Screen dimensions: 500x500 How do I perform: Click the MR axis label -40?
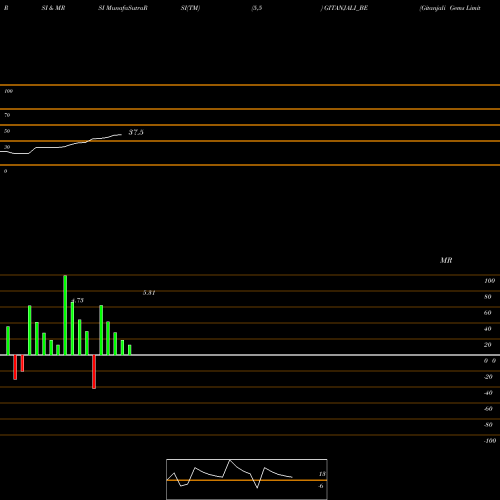pyautogui.click(x=488, y=393)
